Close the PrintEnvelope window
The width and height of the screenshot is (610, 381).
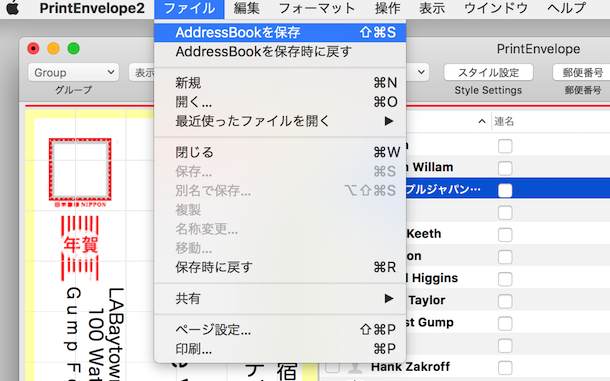[x=33, y=49]
